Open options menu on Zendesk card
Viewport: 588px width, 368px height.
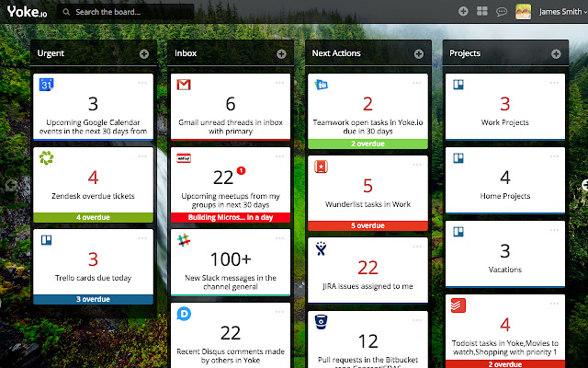tap(142, 156)
